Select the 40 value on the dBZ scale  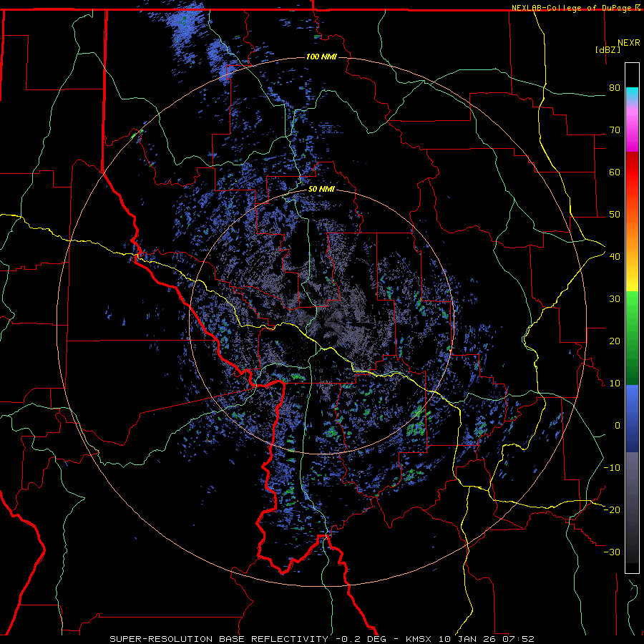coord(615,257)
